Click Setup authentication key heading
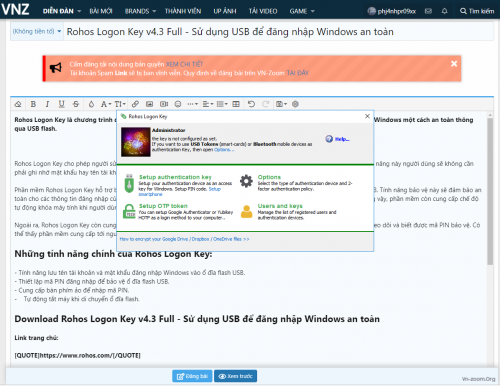This screenshot has height=386, width=500. tap(175, 177)
